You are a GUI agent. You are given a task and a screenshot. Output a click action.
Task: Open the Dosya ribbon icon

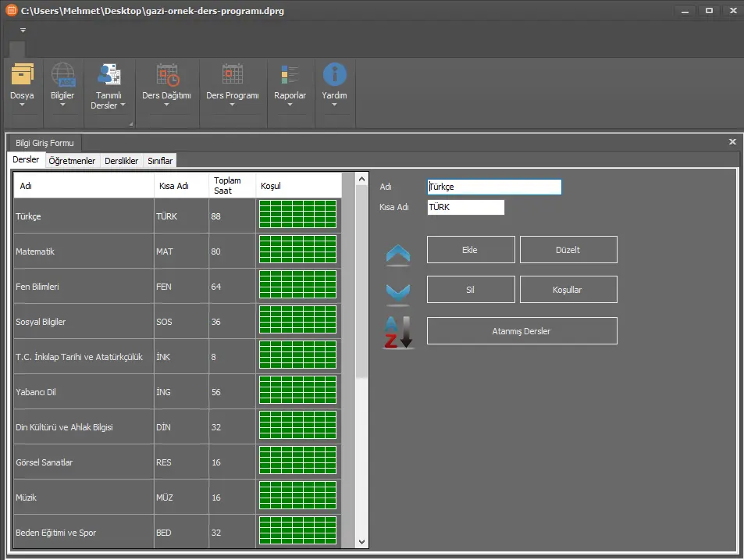(23, 75)
